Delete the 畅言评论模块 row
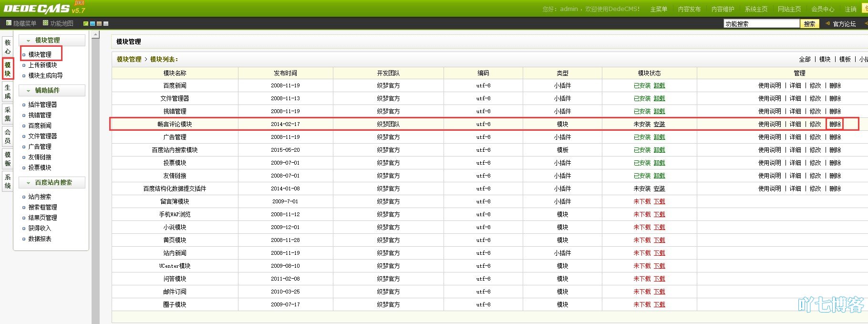 pos(835,124)
